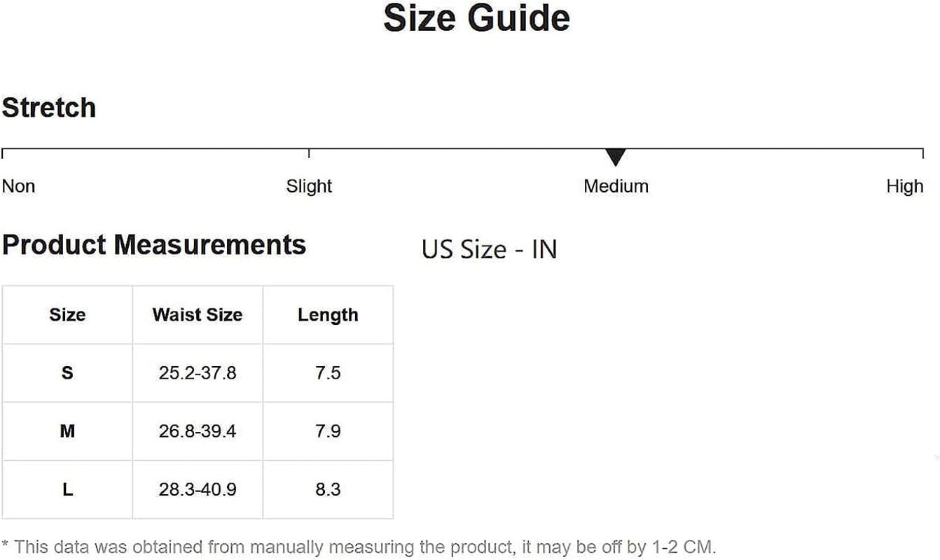Viewport: 940px width, 560px height.
Task: Select the L size row cell
Action: 67,489
